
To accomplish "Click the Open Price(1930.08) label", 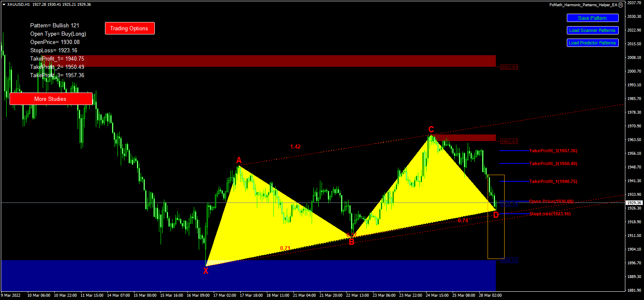I will [551, 201].
